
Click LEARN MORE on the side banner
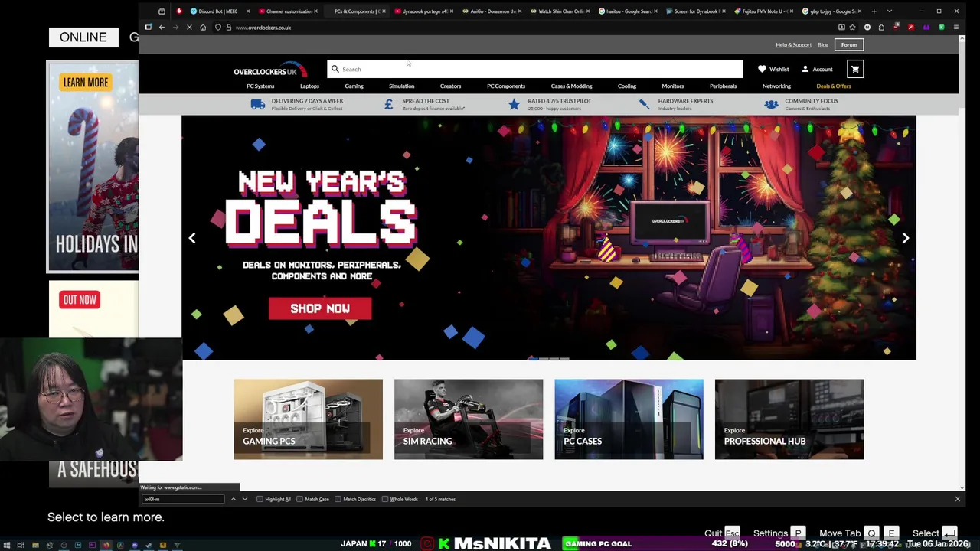pos(86,83)
